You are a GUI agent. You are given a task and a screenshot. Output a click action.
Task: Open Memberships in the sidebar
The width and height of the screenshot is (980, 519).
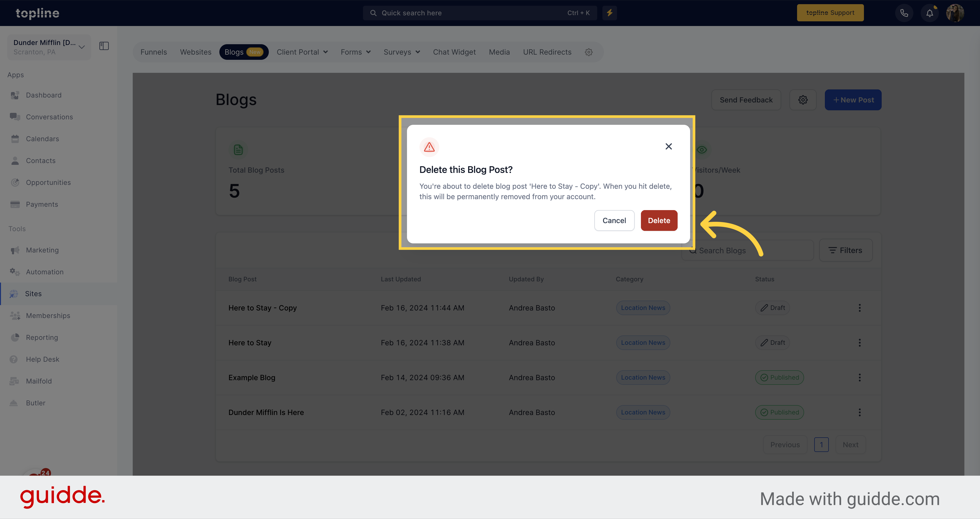coord(48,316)
